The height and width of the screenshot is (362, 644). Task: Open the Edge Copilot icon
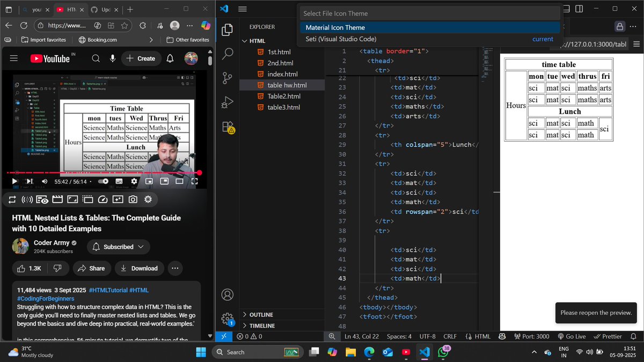tap(206, 25)
